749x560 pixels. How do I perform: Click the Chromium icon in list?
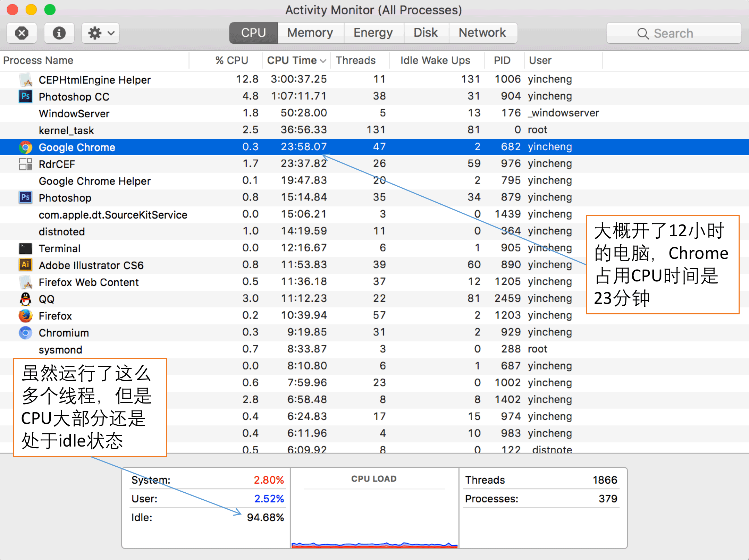click(25, 333)
